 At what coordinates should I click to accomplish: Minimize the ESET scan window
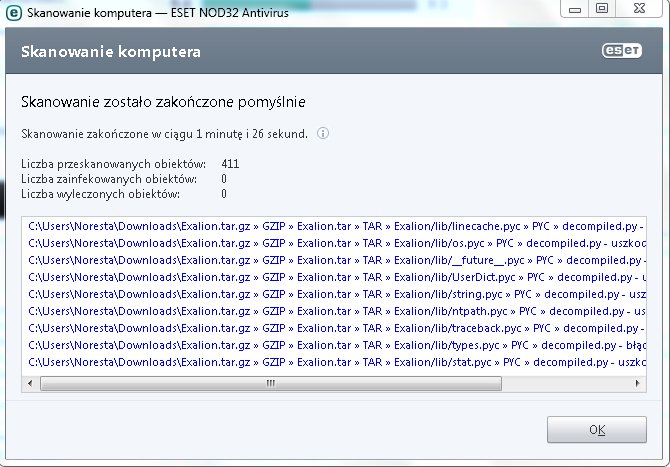[575, 9]
